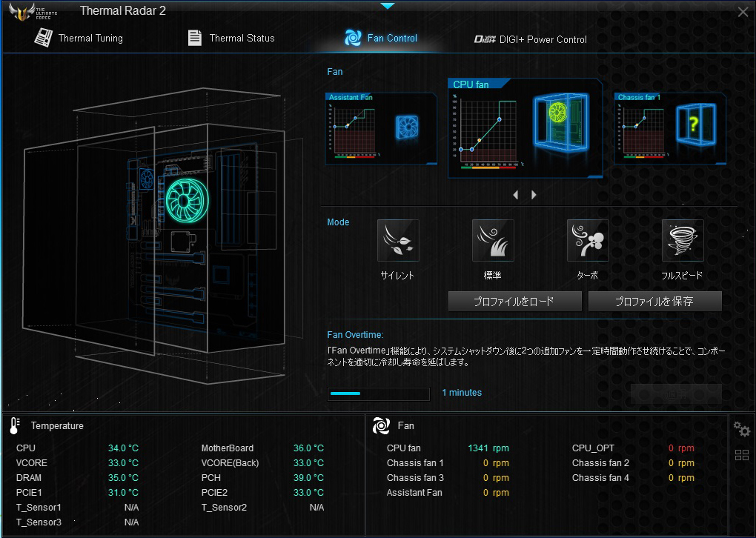756x538 pixels.
Task: Click the green fan icon in CPU fan card
Action: click(558, 113)
